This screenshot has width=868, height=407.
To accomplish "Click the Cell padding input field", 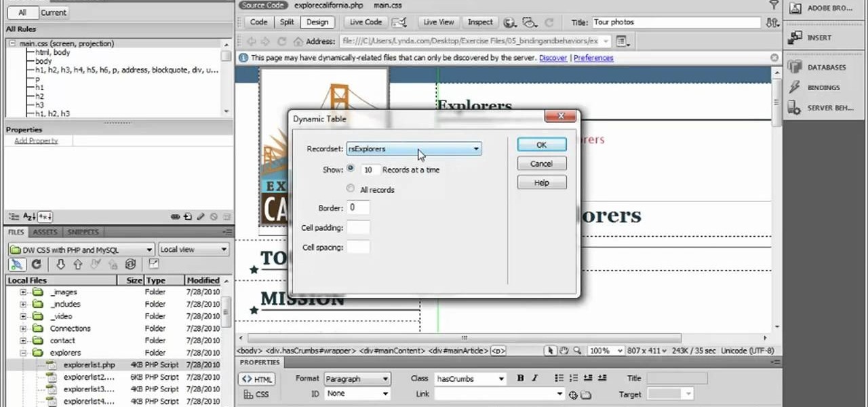I will tap(359, 227).
